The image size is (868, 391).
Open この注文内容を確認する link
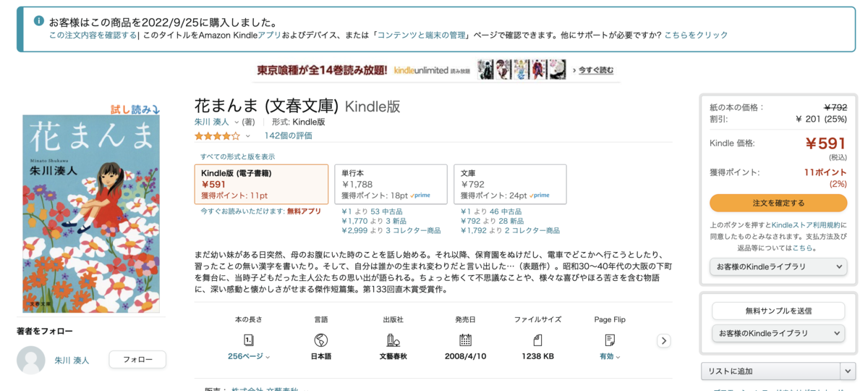click(x=93, y=35)
